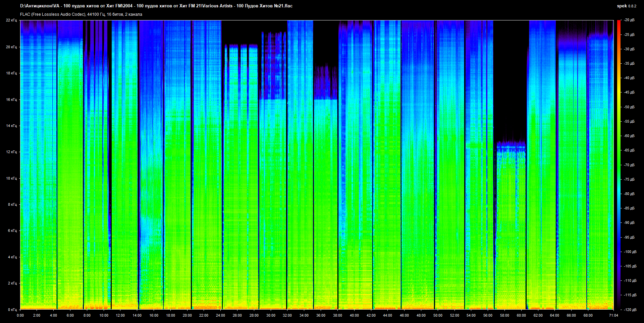Select the 4 кГц frequency axis label

[12, 257]
